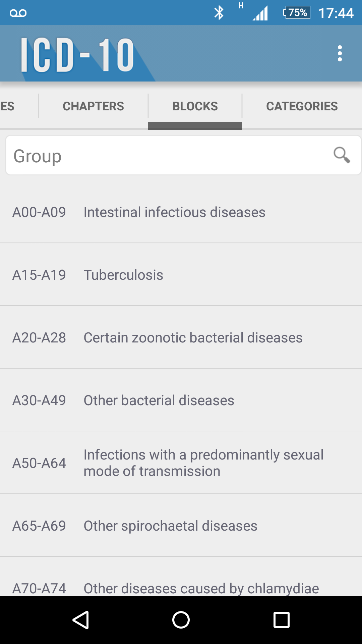
Task: Switch to the Categories tab
Action: (x=302, y=106)
